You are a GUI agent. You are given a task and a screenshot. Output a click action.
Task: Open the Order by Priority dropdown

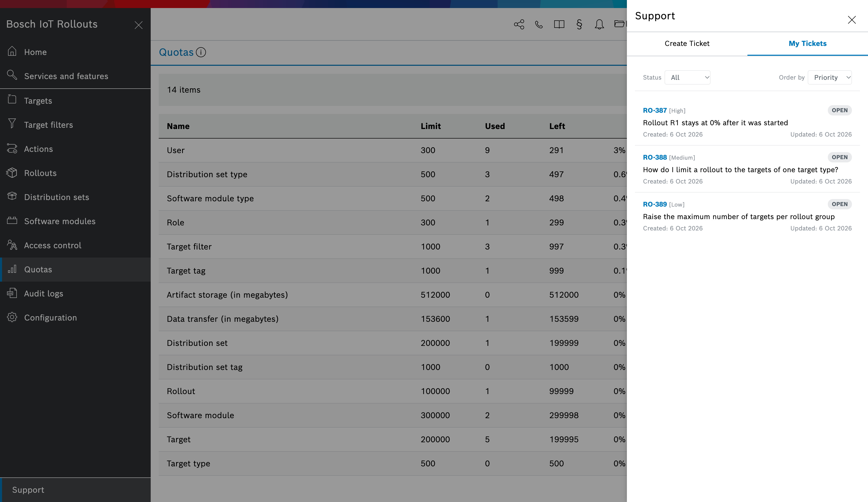pos(830,78)
